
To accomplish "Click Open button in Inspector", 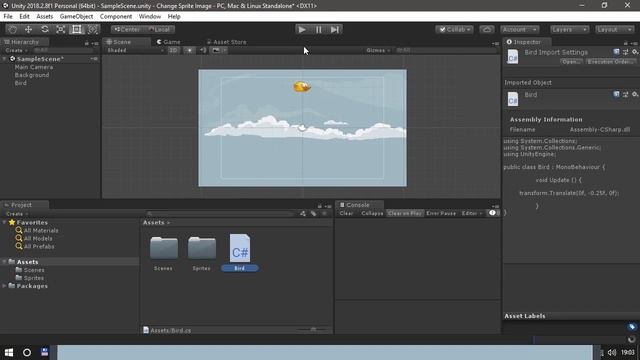I will pos(571,62).
